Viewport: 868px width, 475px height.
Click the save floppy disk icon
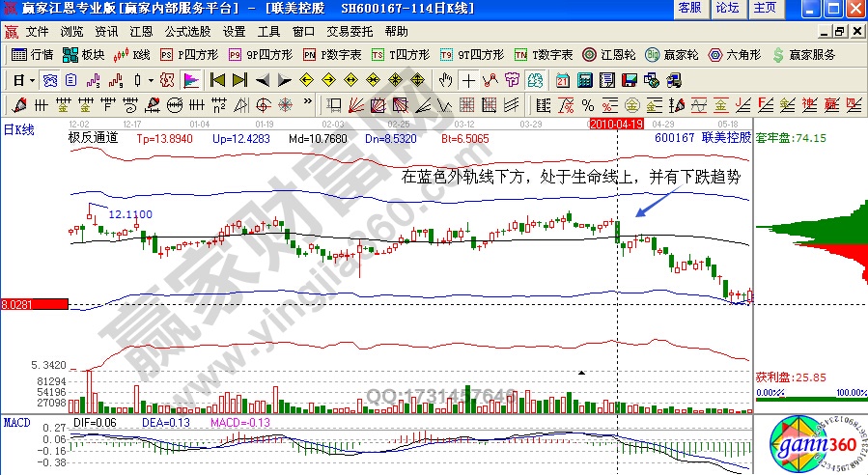(630, 81)
